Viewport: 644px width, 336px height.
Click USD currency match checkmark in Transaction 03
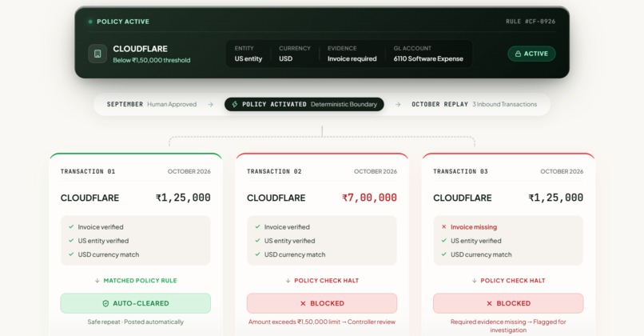tap(443, 254)
